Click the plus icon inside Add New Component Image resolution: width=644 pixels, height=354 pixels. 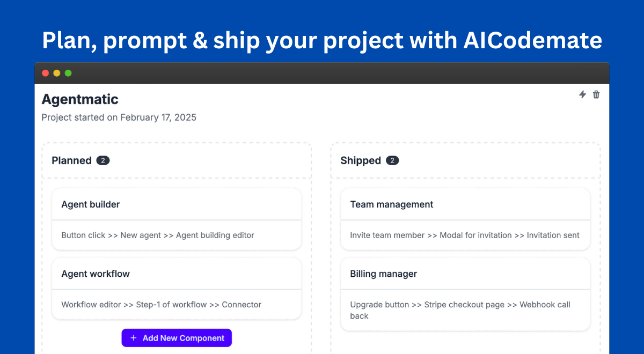click(x=133, y=338)
